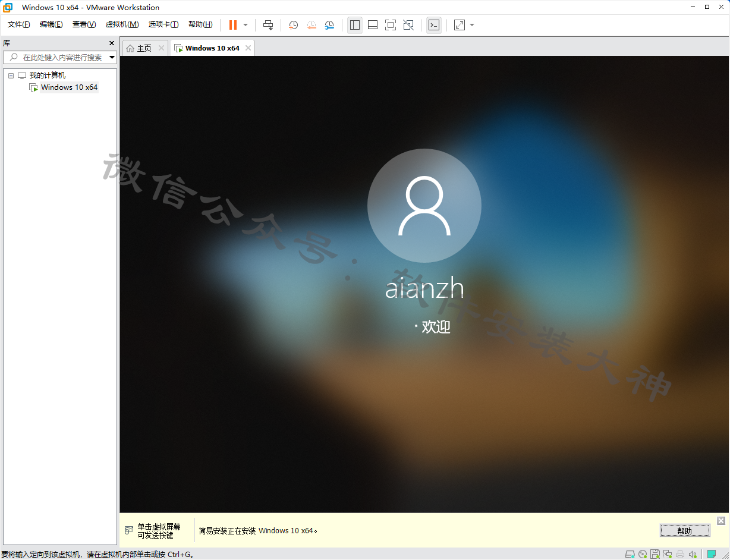
Task: Open the stretch display dropdown arrow
Action: (472, 25)
